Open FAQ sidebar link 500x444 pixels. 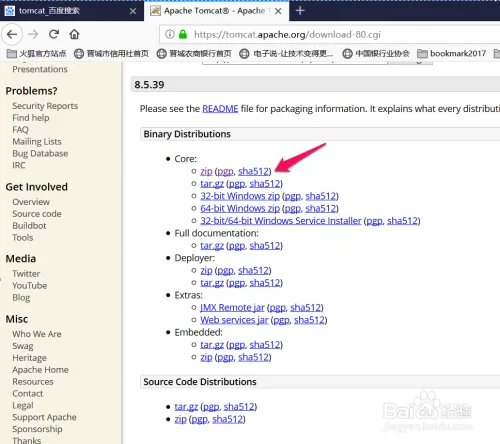tap(20, 130)
